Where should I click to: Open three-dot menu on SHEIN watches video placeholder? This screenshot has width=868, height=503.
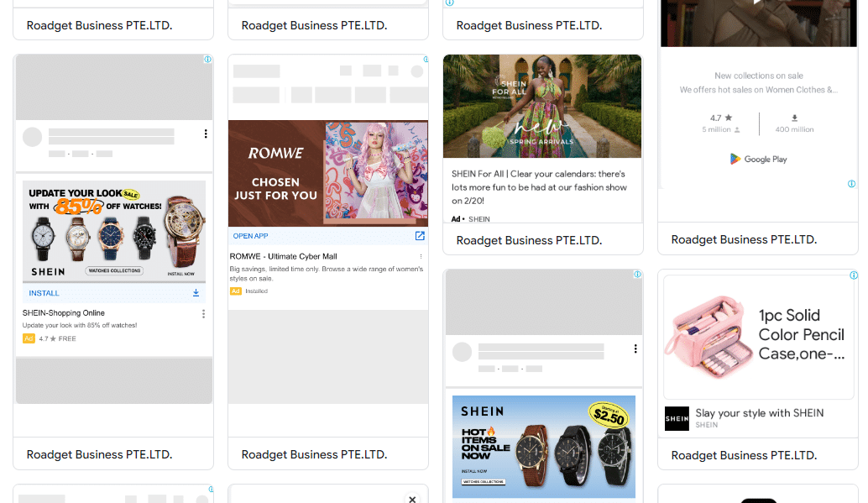click(206, 134)
